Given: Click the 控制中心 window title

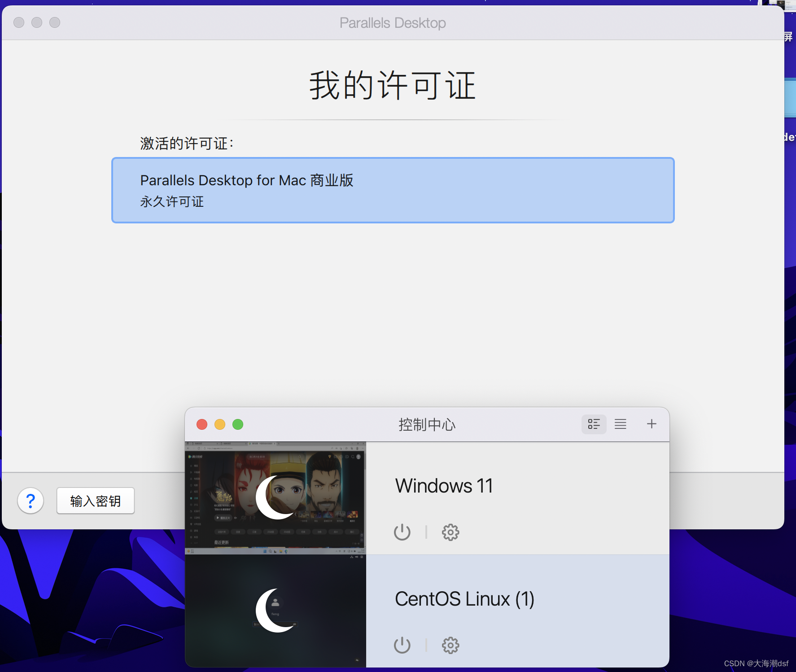Looking at the screenshot, I should [427, 424].
